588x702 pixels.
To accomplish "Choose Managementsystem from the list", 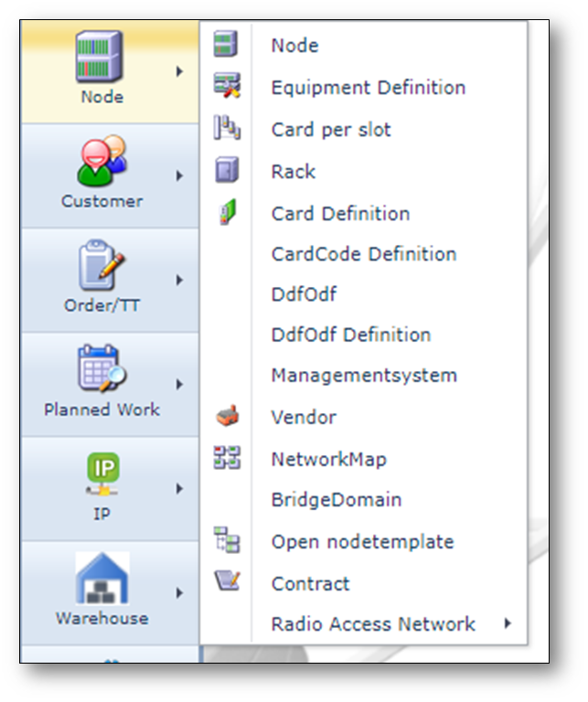I will tap(363, 375).
